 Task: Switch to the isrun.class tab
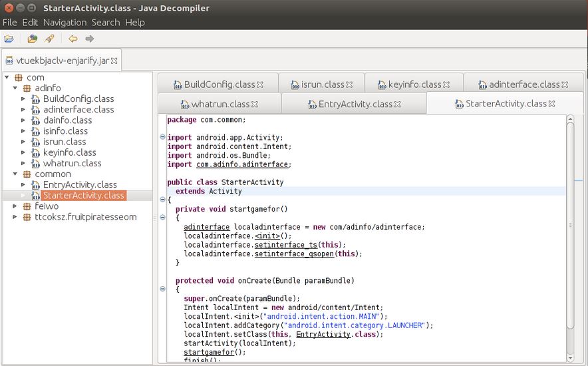[322, 85]
